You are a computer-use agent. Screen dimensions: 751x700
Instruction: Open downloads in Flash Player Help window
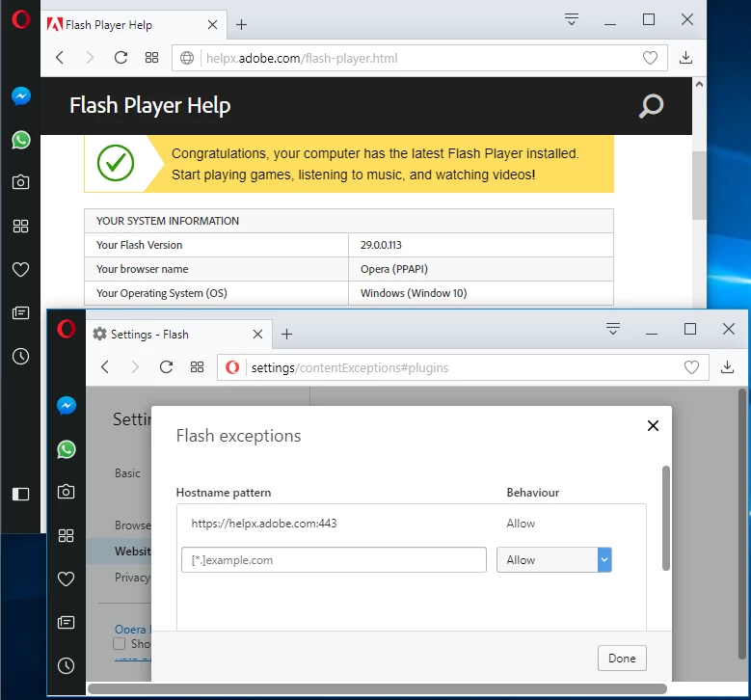click(685, 58)
